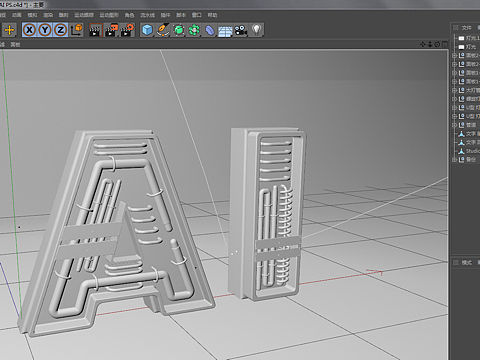480x360 pixels.
Task: Open the 窗口 menu
Action: click(x=197, y=15)
